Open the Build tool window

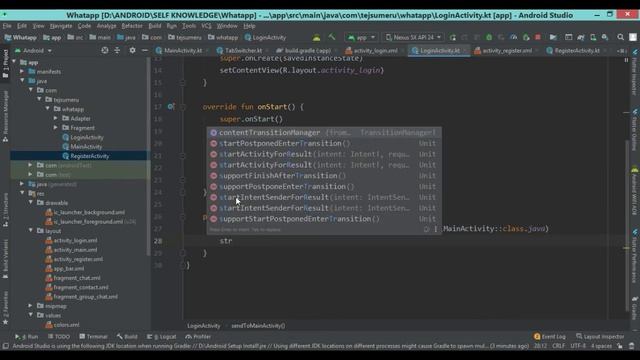point(127,336)
